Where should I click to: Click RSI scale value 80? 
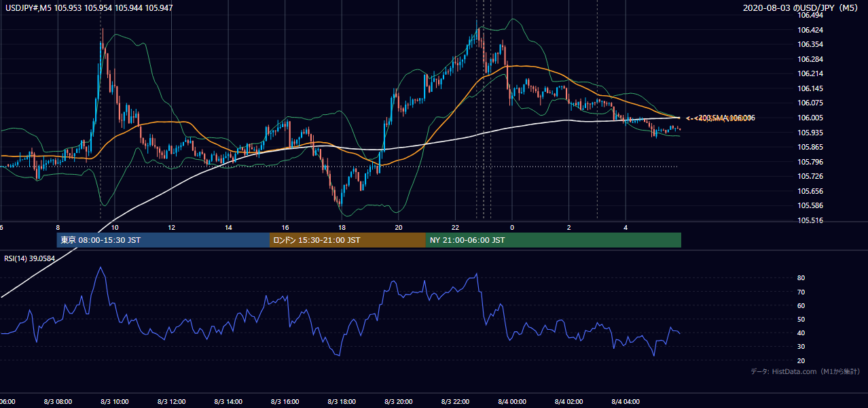pos(801,278)
